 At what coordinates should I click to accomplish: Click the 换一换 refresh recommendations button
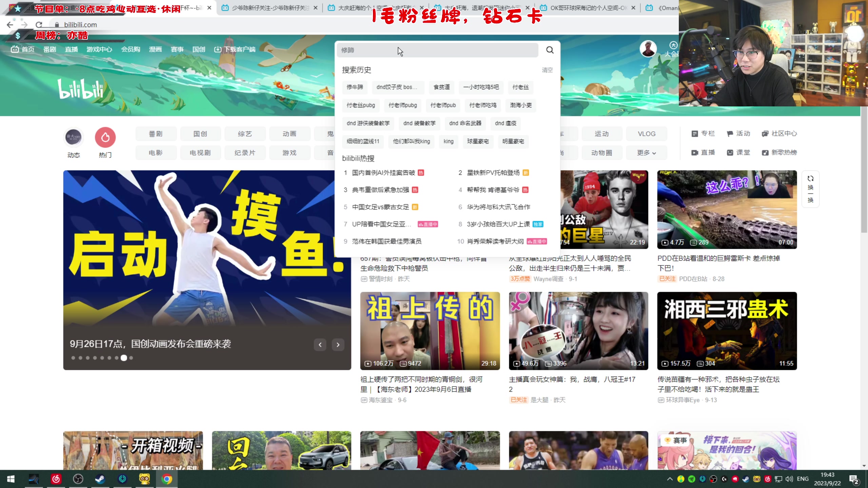point(811,189)
